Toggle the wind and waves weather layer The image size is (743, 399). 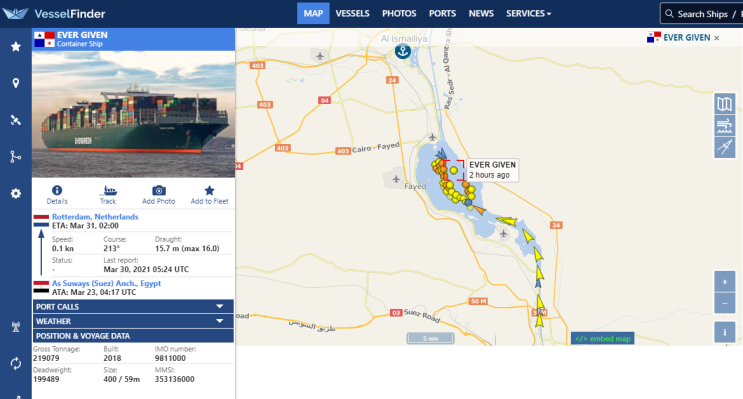[725, 126]
